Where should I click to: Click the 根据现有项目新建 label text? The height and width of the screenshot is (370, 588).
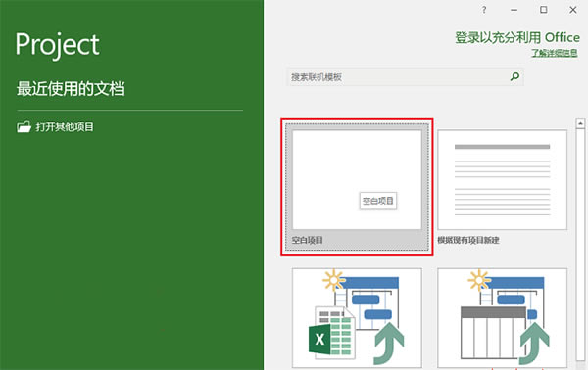(x=468, y=240)
